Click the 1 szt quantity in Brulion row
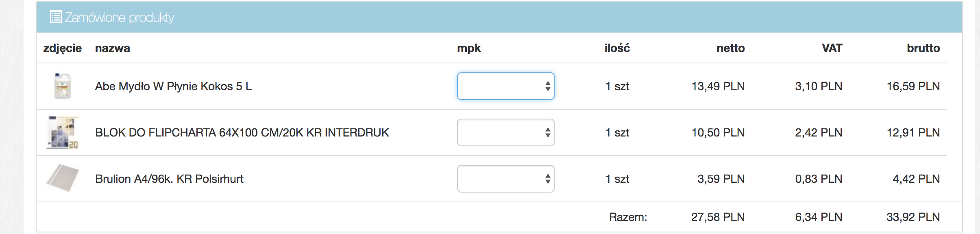 (617, 179)
